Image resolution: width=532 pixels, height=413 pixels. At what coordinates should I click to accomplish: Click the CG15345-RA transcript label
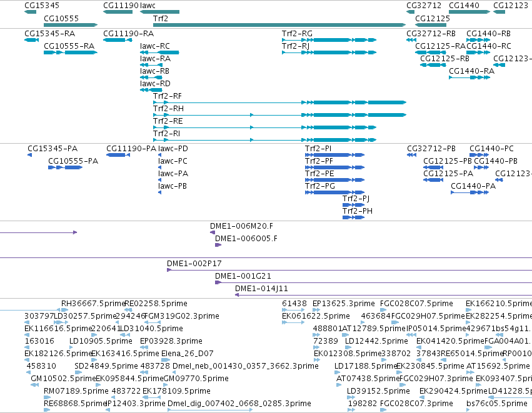50,34
